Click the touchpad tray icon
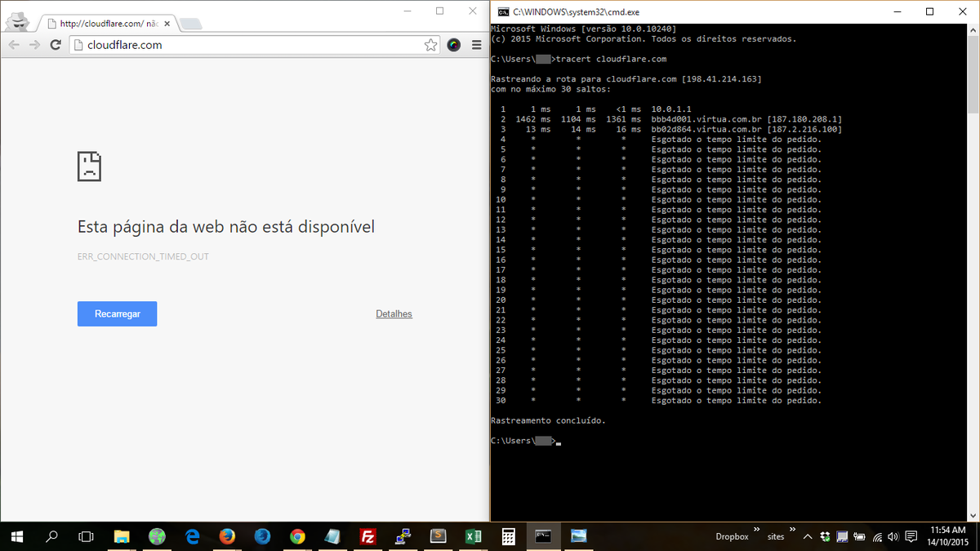Viewport: 980px width, 551px height. click(842, 536)
